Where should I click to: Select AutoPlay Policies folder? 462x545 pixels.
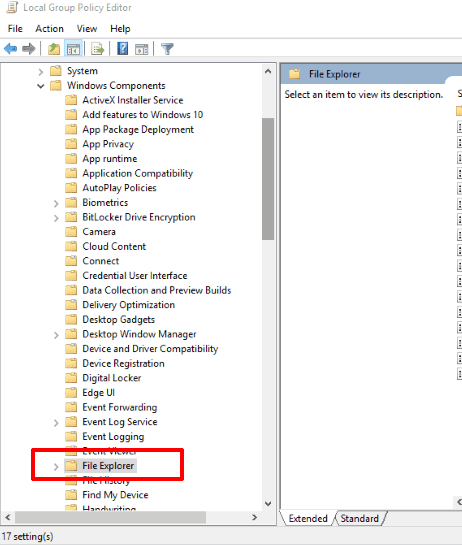point(119,188)
